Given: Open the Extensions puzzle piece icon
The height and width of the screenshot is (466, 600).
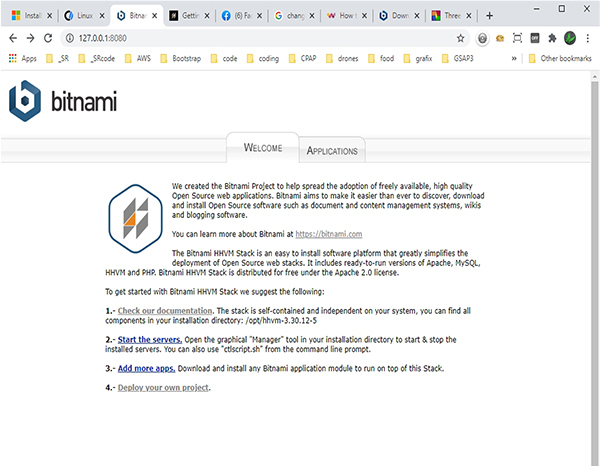Looking at the screenshot, I should pos(552,38).
